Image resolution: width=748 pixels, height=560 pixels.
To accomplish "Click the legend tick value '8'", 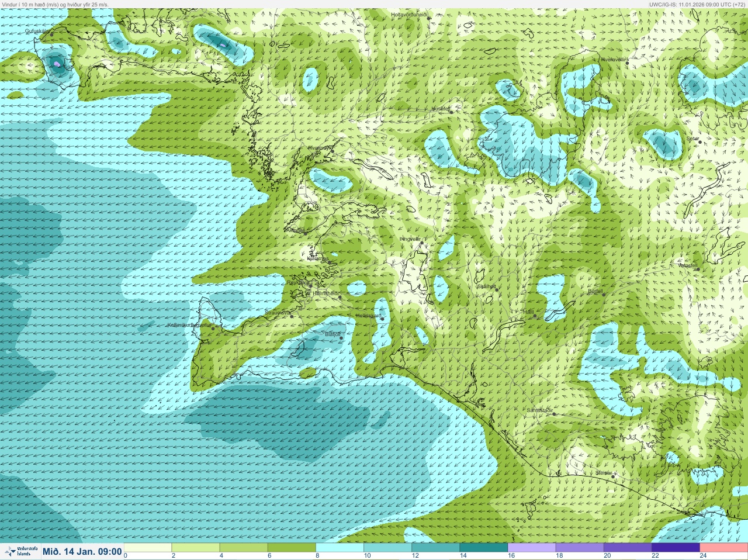I will click(317, 556).
